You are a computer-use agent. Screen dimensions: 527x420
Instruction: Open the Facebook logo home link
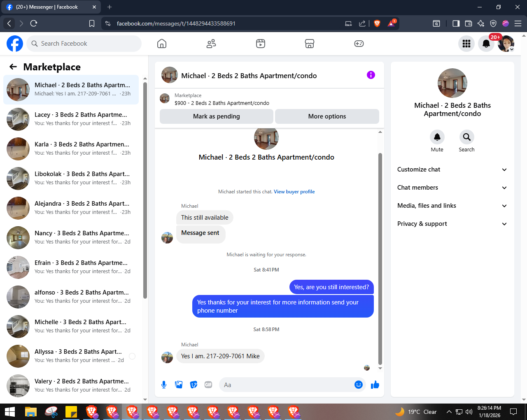tap(15, 44)
